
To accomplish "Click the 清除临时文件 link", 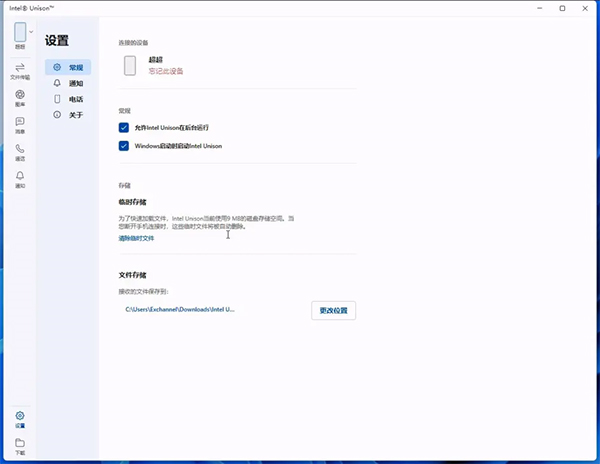I will click(x=136, y=238).
